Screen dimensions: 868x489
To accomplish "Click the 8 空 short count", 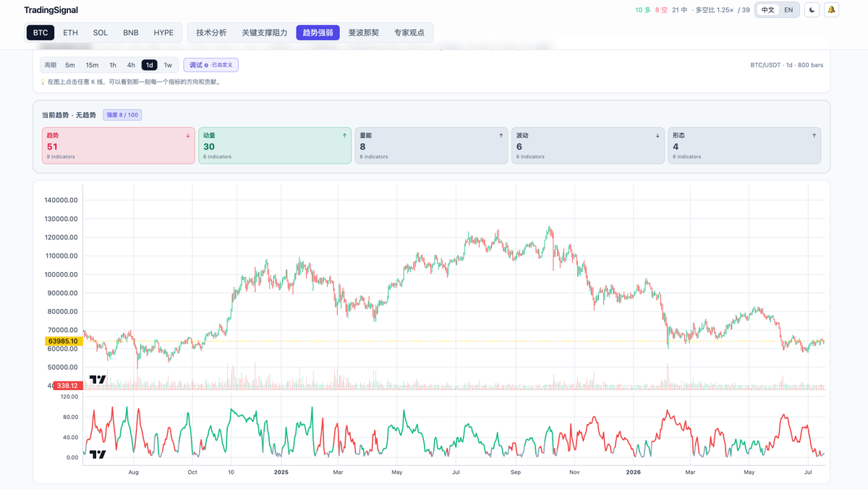I will coord(661,10).
